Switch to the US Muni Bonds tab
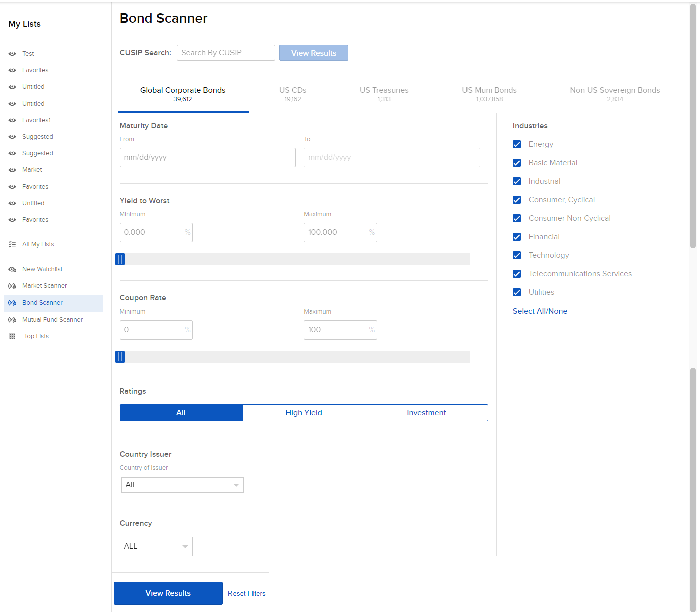 pos(489,94)
